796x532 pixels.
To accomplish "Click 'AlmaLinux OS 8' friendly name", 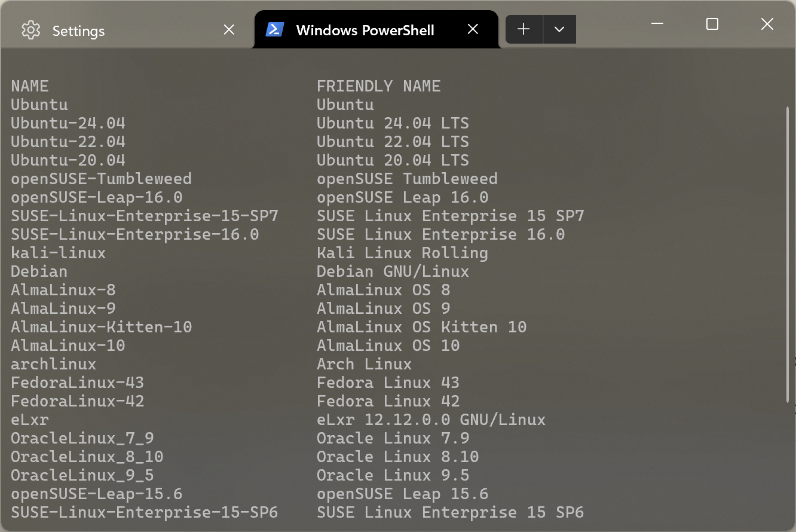I will tap(384, 290).
